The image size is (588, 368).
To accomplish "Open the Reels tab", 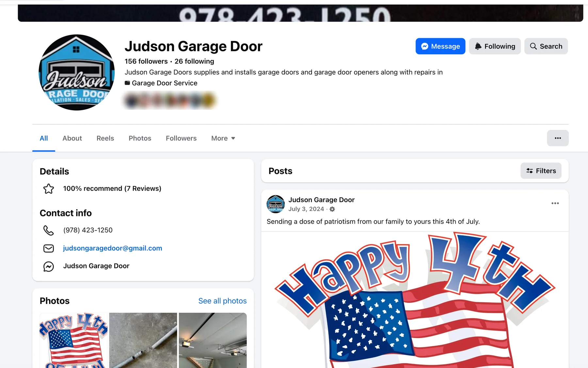I will [105, 138].
